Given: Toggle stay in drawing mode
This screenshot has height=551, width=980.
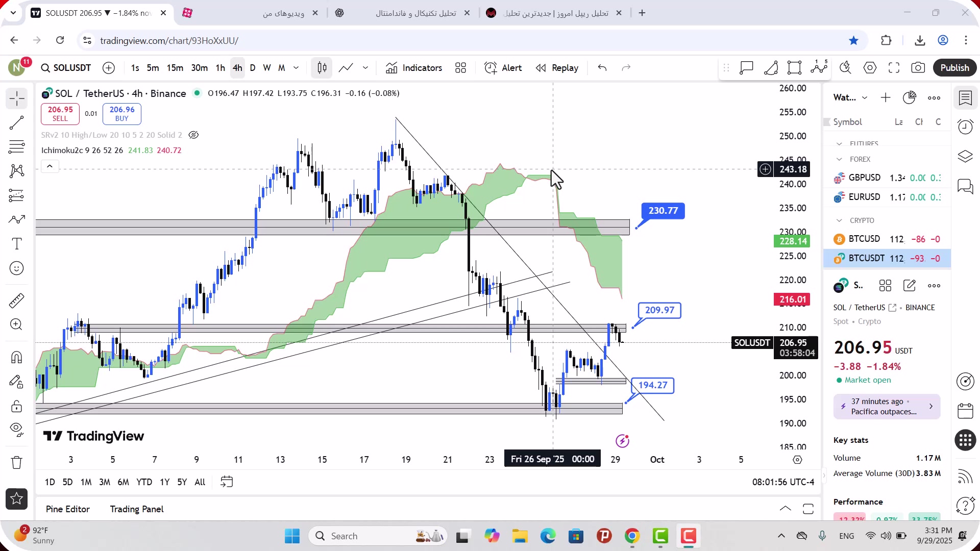Looking at the screenshot, I should point(17,382).
